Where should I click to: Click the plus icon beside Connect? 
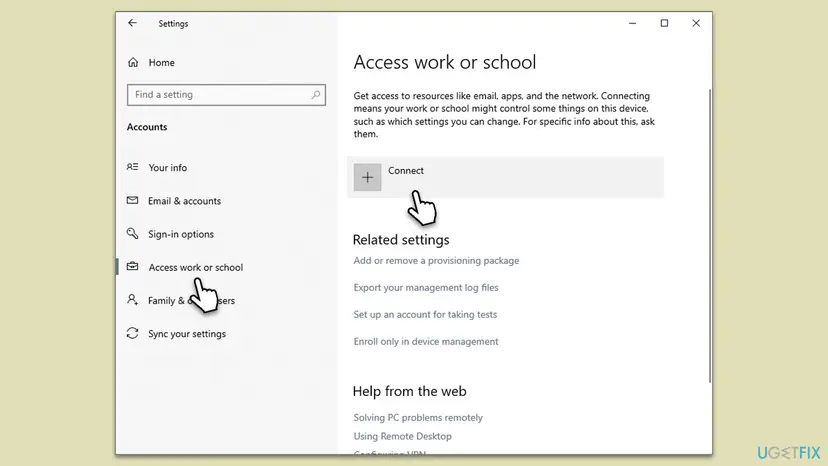368,177
